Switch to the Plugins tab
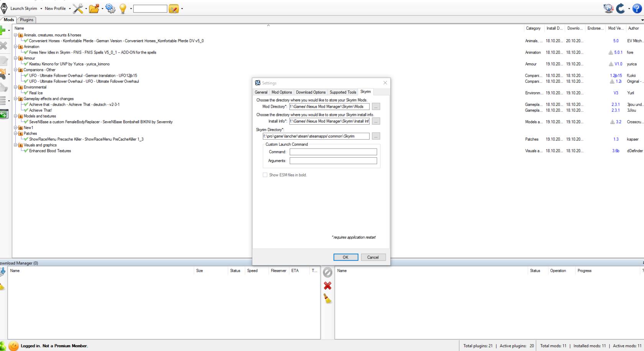This screenshot has width=644, height=351. tap(26, 20)
